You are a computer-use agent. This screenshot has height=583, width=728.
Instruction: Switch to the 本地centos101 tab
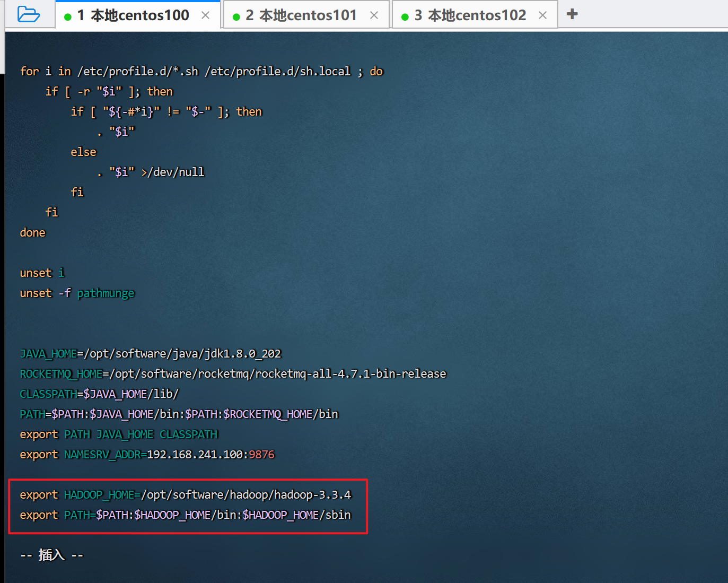(x=306, y=15)
